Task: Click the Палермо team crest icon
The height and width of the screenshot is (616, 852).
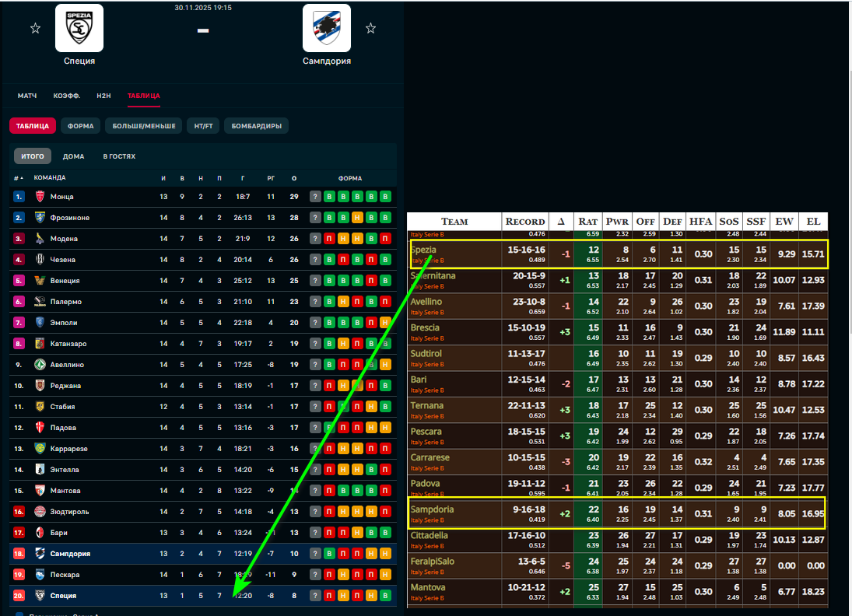Action: click(40, 302)
